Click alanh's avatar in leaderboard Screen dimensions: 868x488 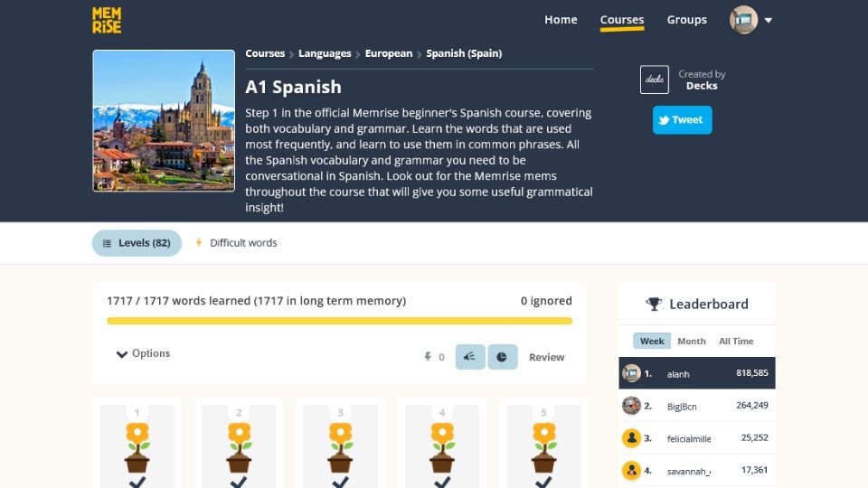(631, 373)
